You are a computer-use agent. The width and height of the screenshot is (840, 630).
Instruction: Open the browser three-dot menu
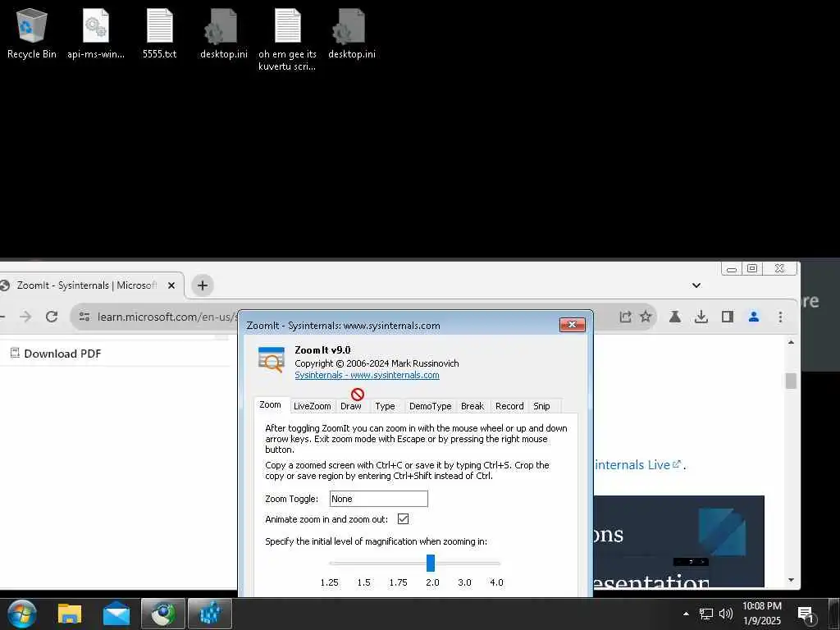pos(780,317)
